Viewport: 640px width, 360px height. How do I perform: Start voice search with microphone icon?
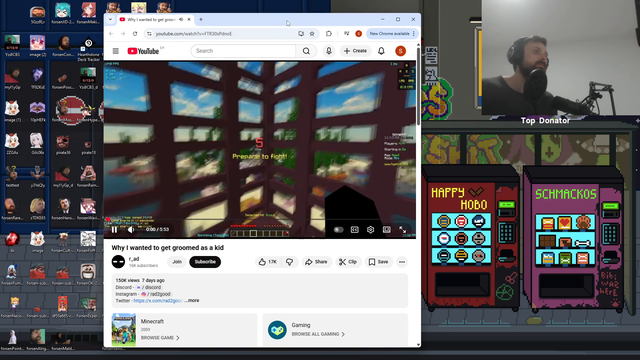pos(329,51)
